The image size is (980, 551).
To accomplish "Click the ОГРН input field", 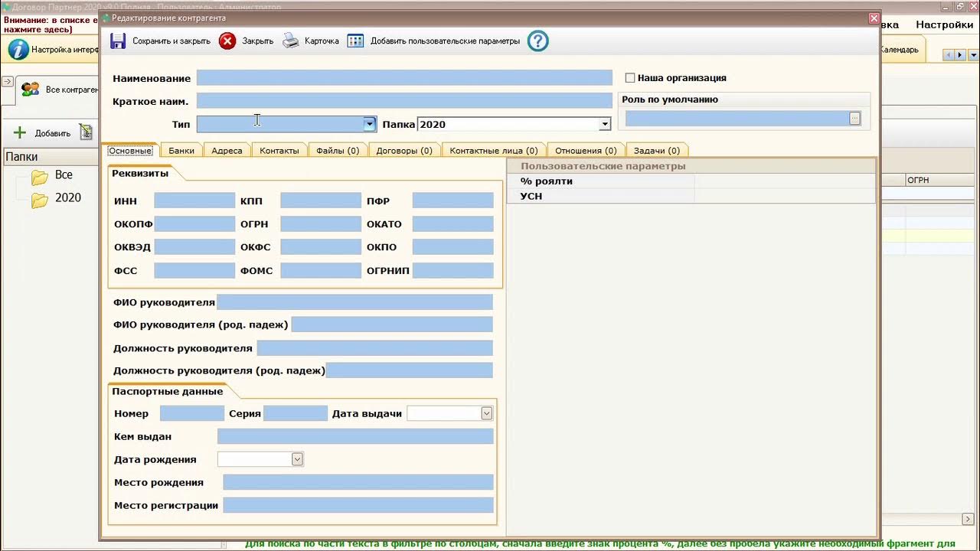I will coord(320,224).
